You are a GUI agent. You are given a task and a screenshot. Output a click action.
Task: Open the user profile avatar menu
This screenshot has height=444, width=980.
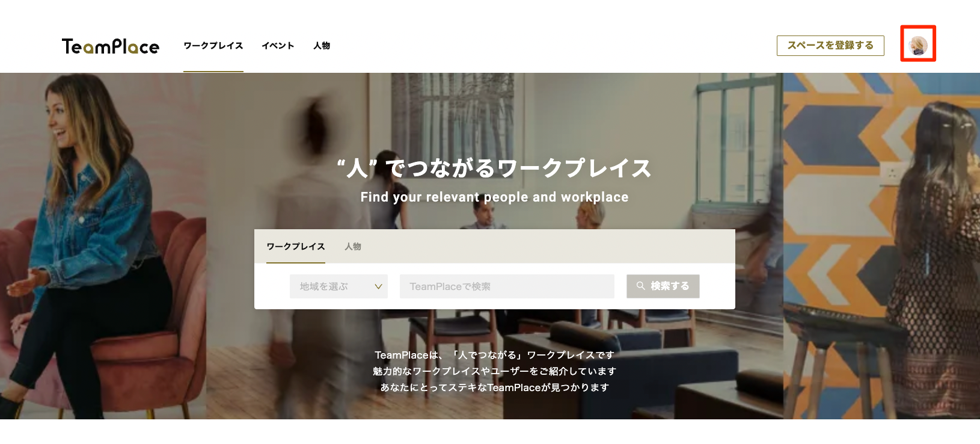pyautogui.click(x=918, y=45)
